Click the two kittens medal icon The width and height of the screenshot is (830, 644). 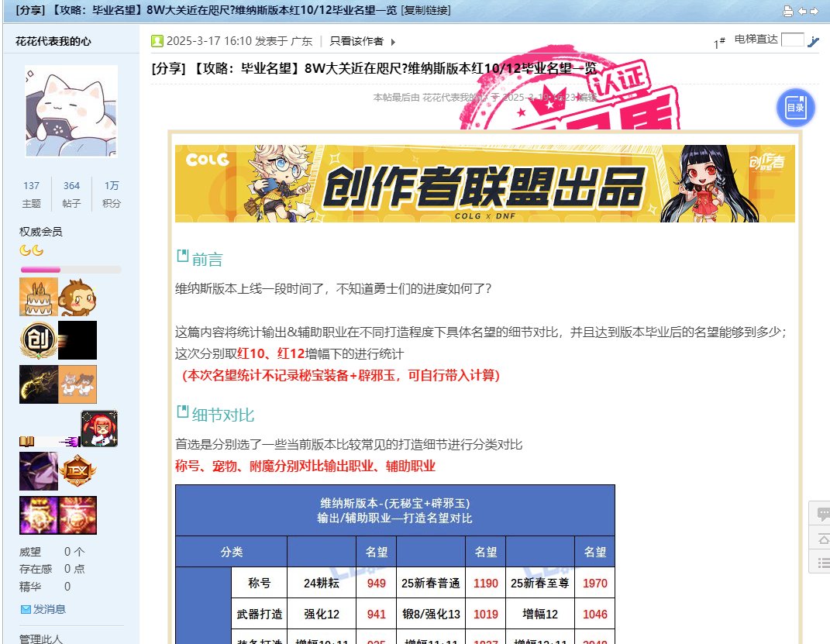pos(77,384)
